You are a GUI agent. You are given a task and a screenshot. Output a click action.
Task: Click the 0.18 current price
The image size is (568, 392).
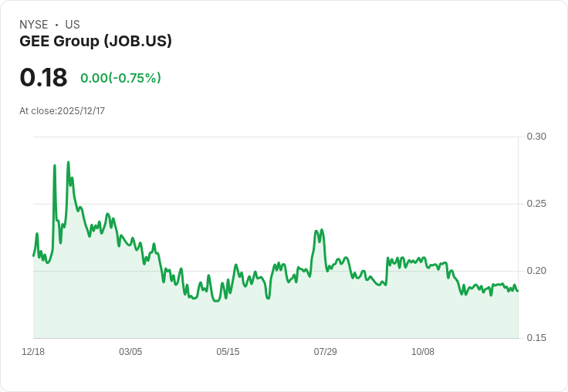click(43, 77)
